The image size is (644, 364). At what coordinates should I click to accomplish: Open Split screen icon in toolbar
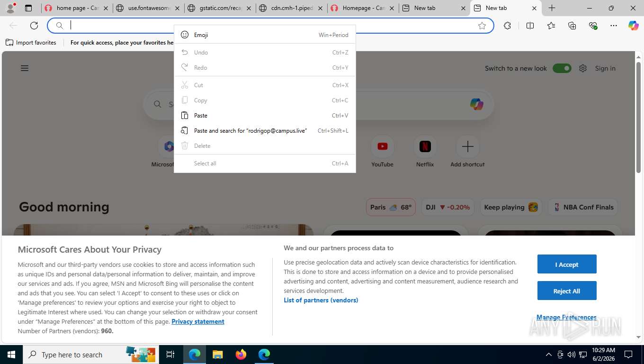tap(530, 26)
